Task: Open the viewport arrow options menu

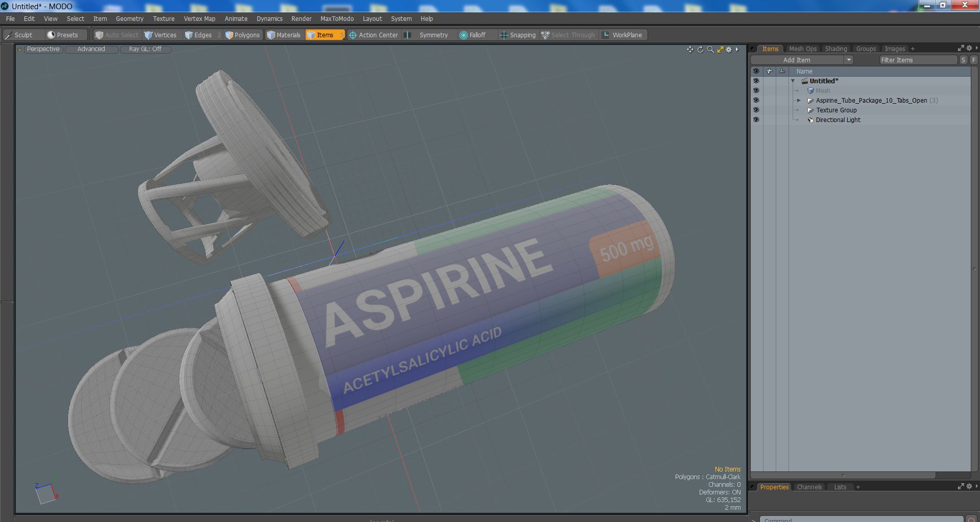Action: [737, 50]
